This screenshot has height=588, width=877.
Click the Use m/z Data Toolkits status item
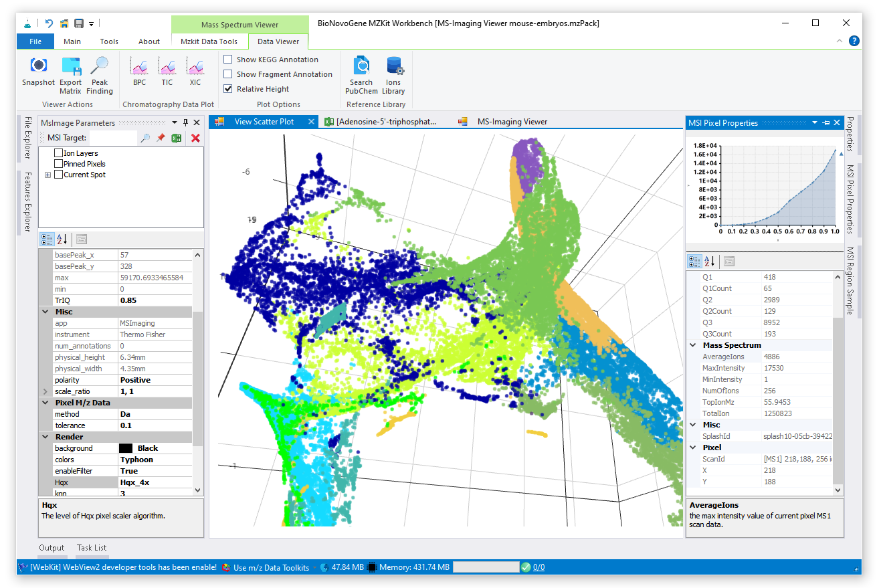tap(270, 567)
